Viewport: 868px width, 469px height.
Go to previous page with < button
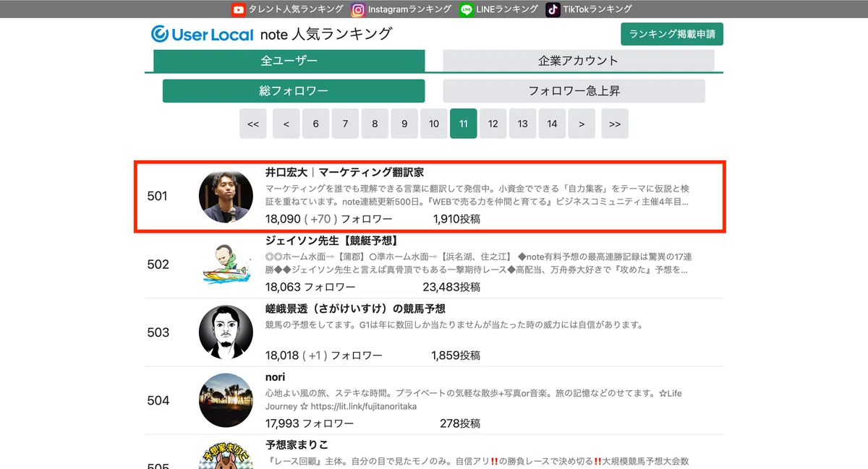tap(286, 124)
